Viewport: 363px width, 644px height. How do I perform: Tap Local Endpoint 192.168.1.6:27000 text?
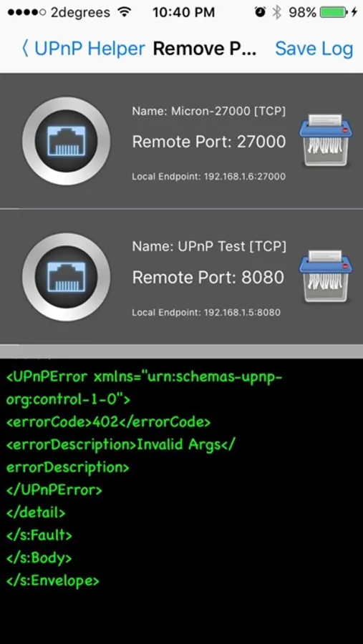[x=209, y=177]
